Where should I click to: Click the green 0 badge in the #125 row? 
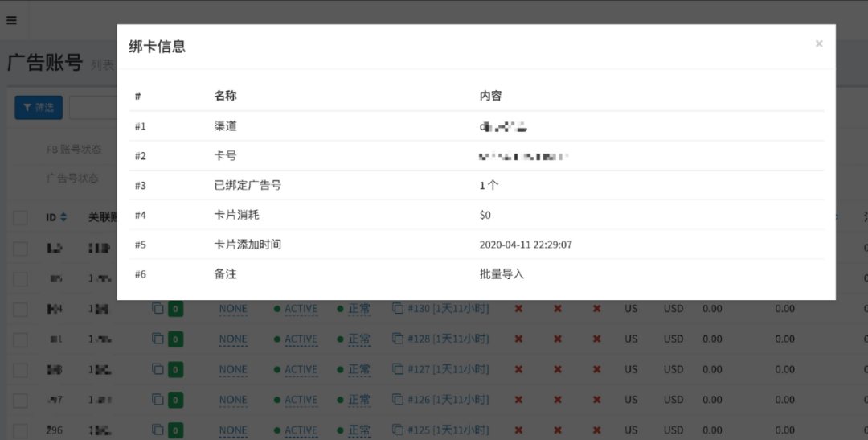pyautogui.click(x=175, y=430)
